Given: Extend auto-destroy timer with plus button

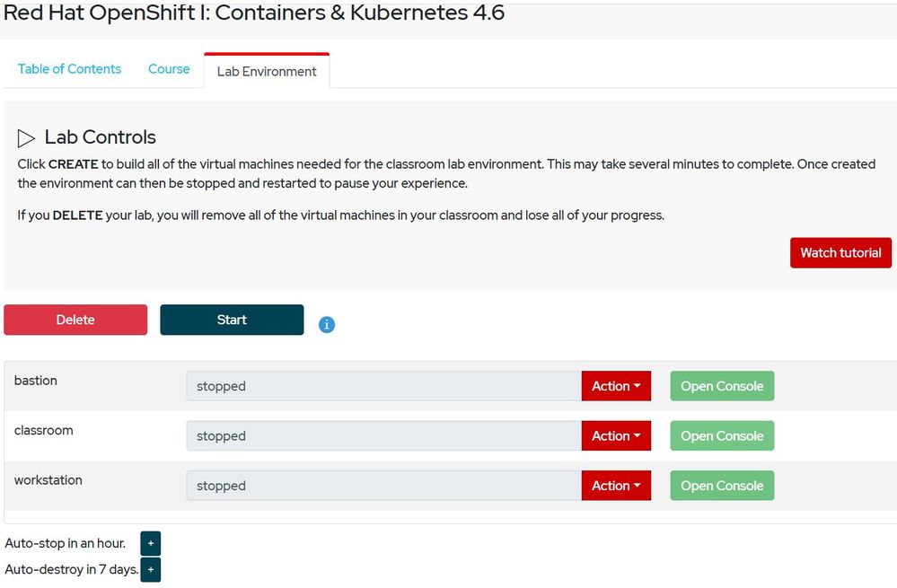Looking at the screenshot, I should (x=150, y=569).
